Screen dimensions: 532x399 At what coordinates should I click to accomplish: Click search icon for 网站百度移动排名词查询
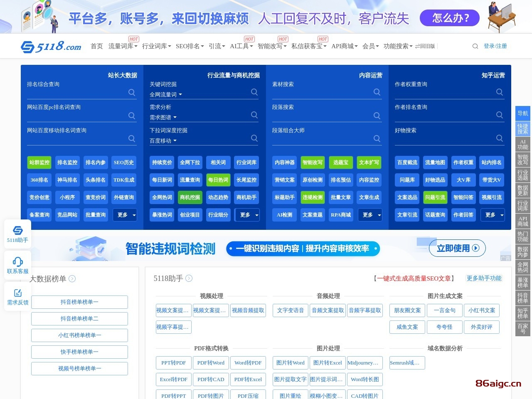[x=132, y=138]
